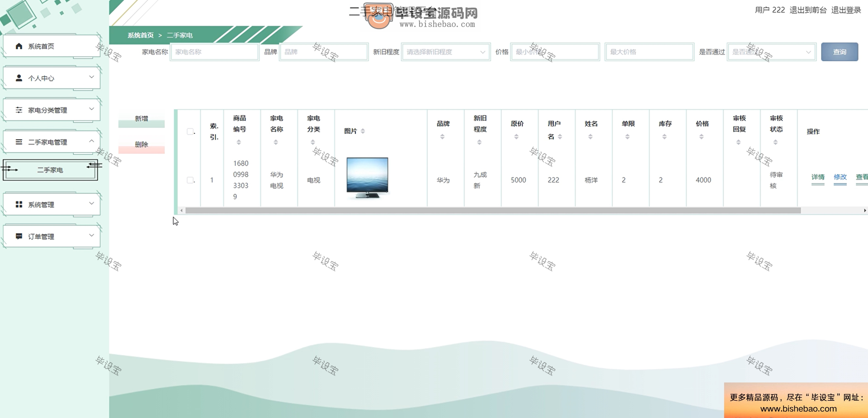
Task: Click the scrollbar left arrow
Action: [181, 210]
